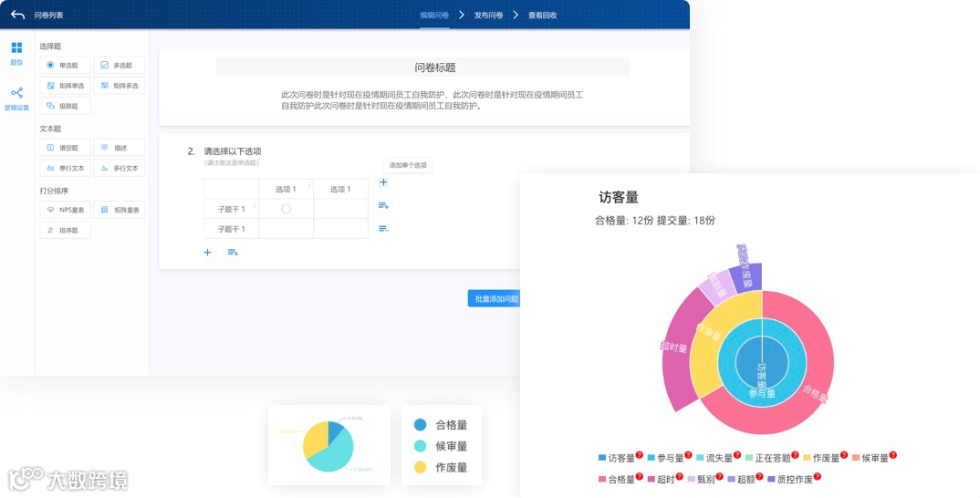Click the teal 候审量 dot in pie legend card
This screenshot has height=498, width=980.
pyautogui.click(x=420, y=446)
